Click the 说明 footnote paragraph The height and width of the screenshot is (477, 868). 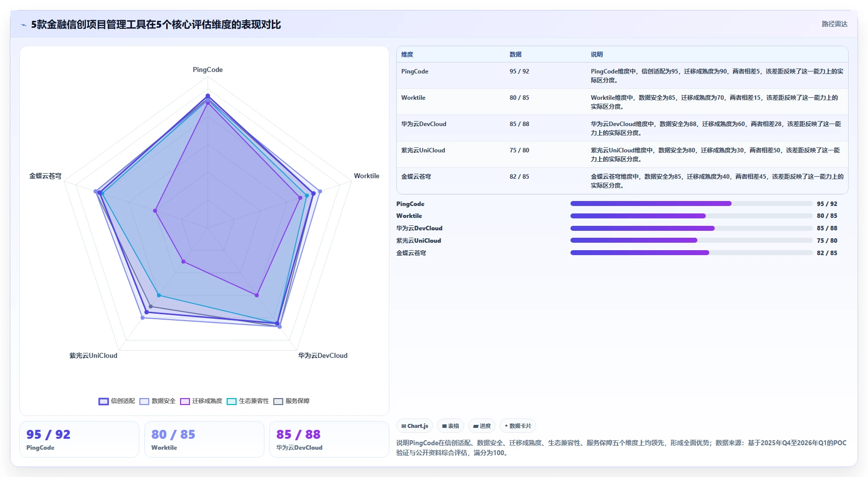(x=621, y=448)
